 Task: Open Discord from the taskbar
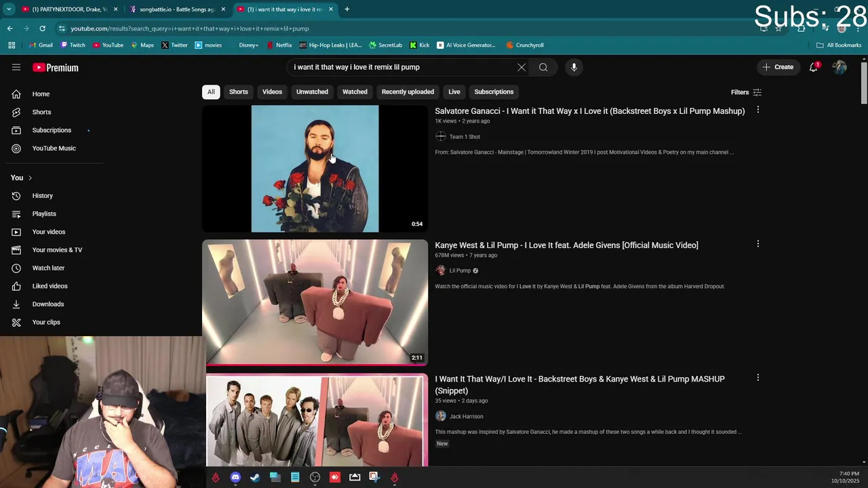[x=235, y=477]
